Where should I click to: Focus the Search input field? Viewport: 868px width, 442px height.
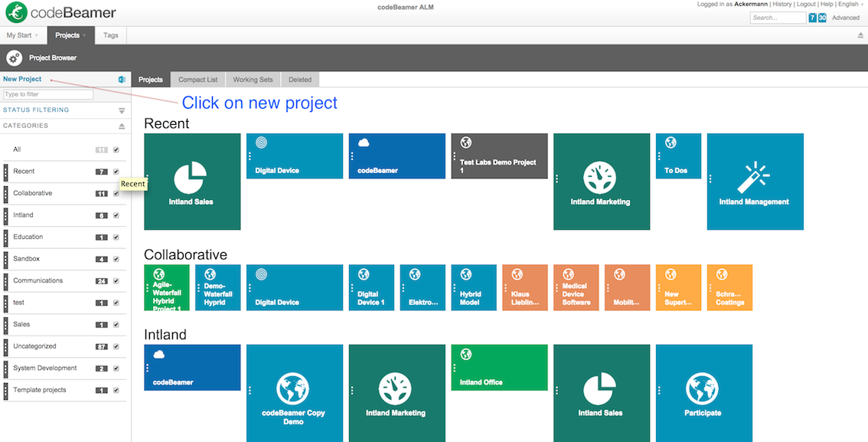pos(778,18)
